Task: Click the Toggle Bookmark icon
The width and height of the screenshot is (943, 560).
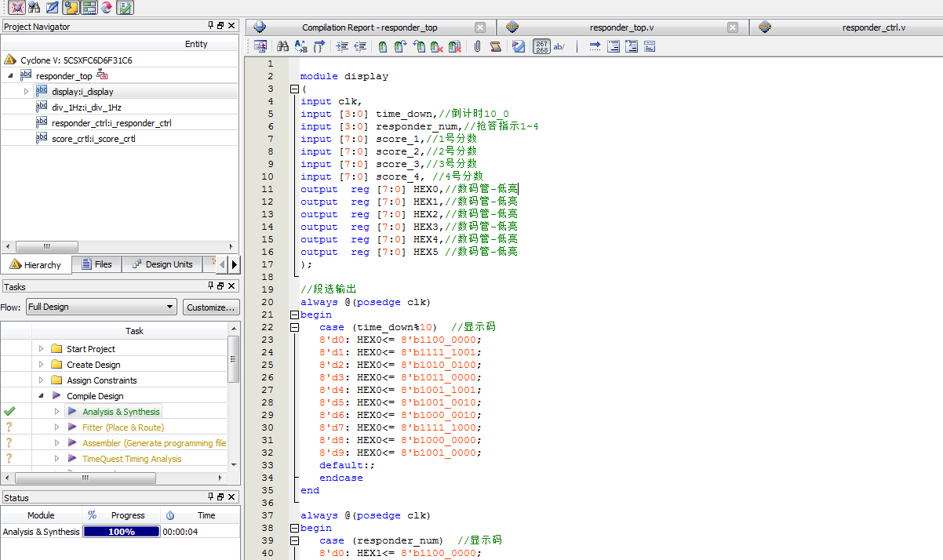Action: point(382,47)
